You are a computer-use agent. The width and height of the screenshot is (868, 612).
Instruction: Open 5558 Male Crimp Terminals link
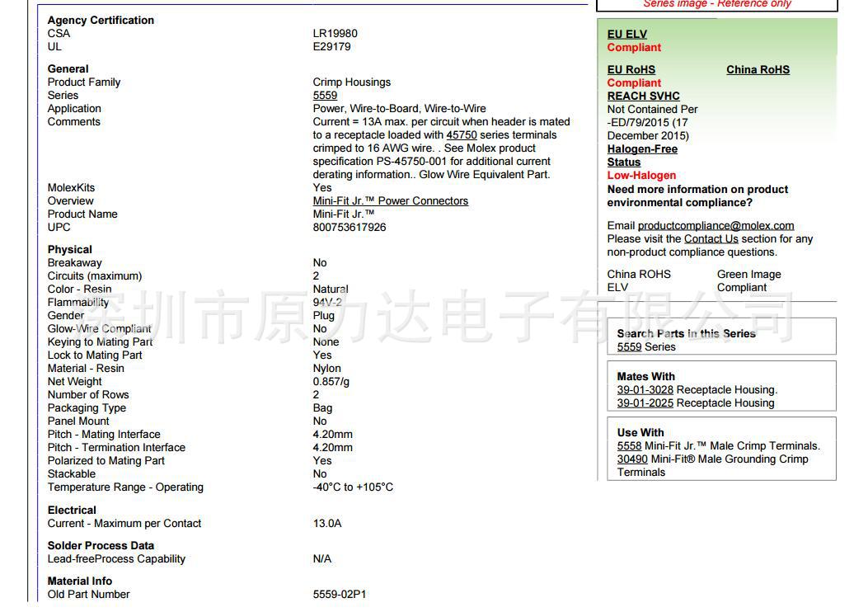coord(629,446)
